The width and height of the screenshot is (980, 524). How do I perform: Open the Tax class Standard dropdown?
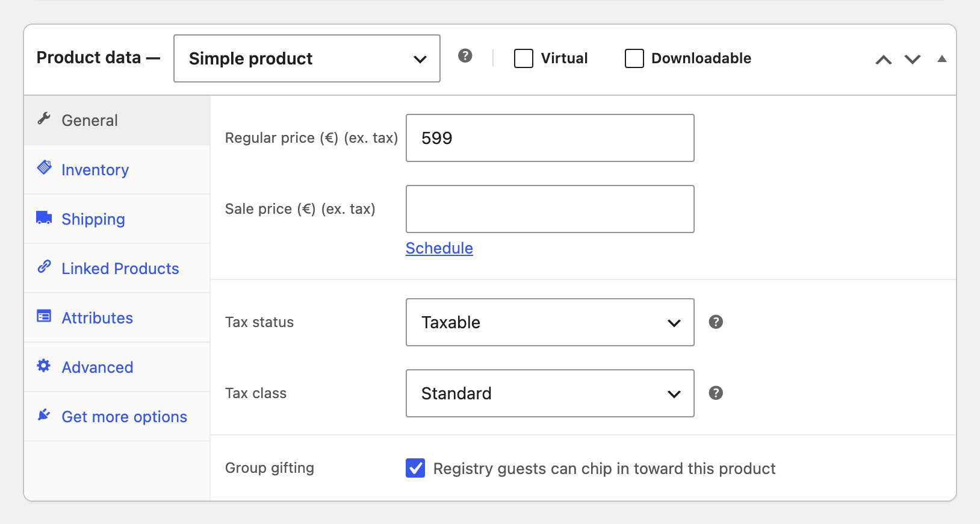(550, 393)
